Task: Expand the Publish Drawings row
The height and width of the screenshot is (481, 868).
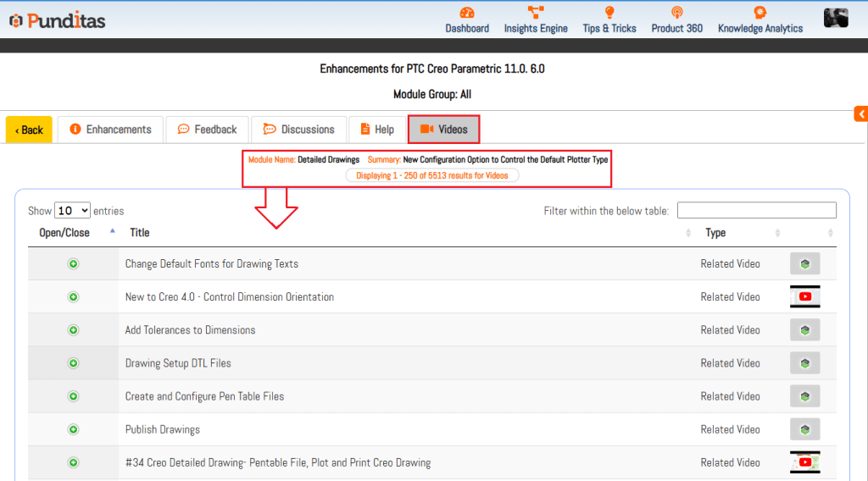Action: [73, 429]
